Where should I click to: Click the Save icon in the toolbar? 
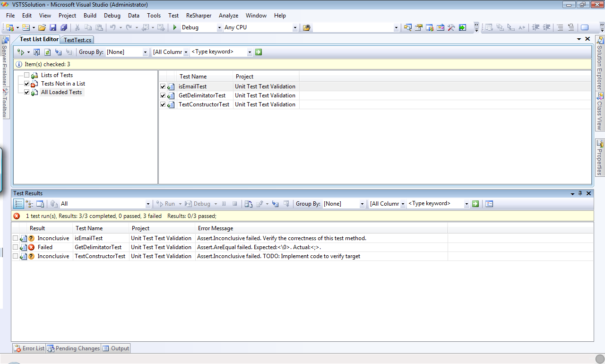pos(53,27)
